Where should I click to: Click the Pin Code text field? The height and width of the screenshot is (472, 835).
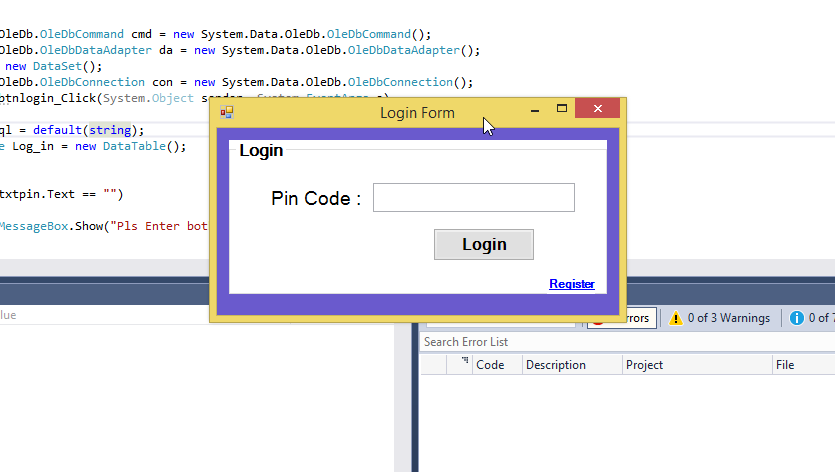coord(473,198)
